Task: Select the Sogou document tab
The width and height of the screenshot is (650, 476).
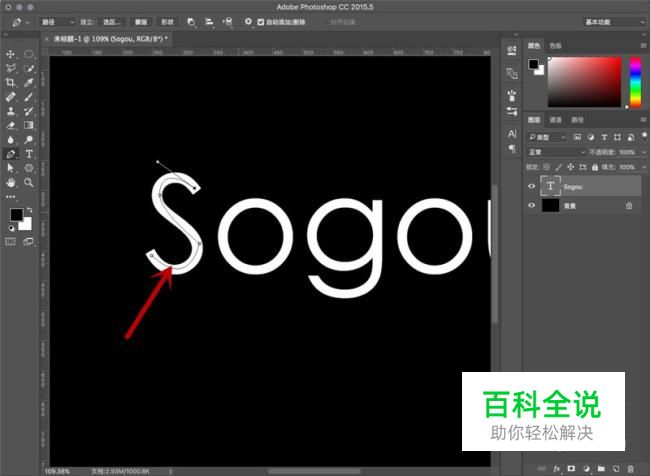Action: tap(110, 39)
